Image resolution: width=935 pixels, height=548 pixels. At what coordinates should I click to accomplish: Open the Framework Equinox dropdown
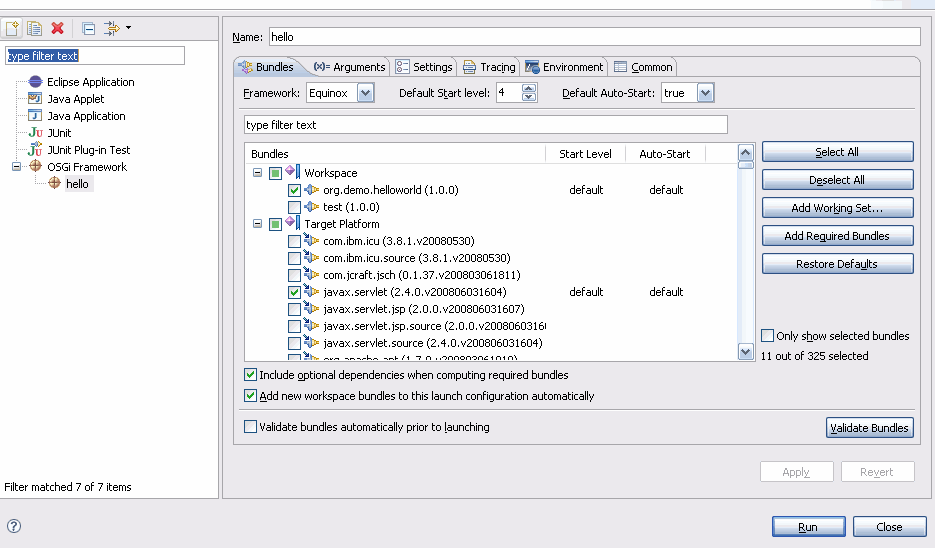pos(365,93)
